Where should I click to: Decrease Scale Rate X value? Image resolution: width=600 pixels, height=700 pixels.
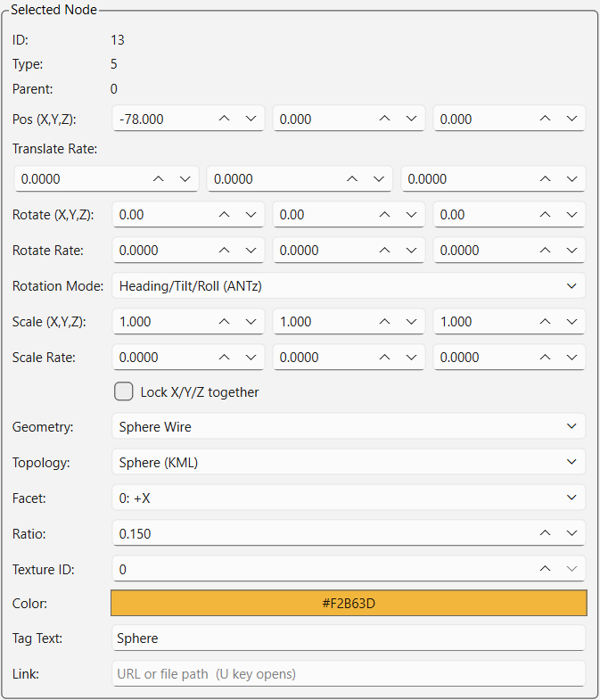[251, 358]
